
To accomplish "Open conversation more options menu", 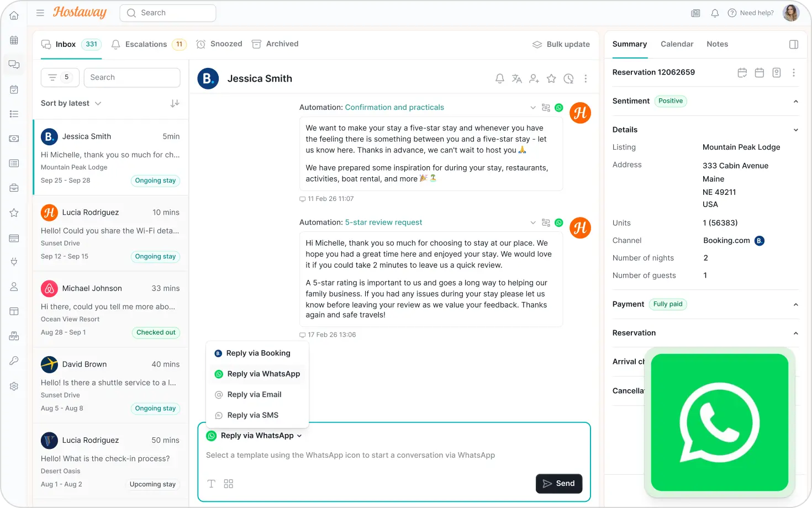I will 586,79.
